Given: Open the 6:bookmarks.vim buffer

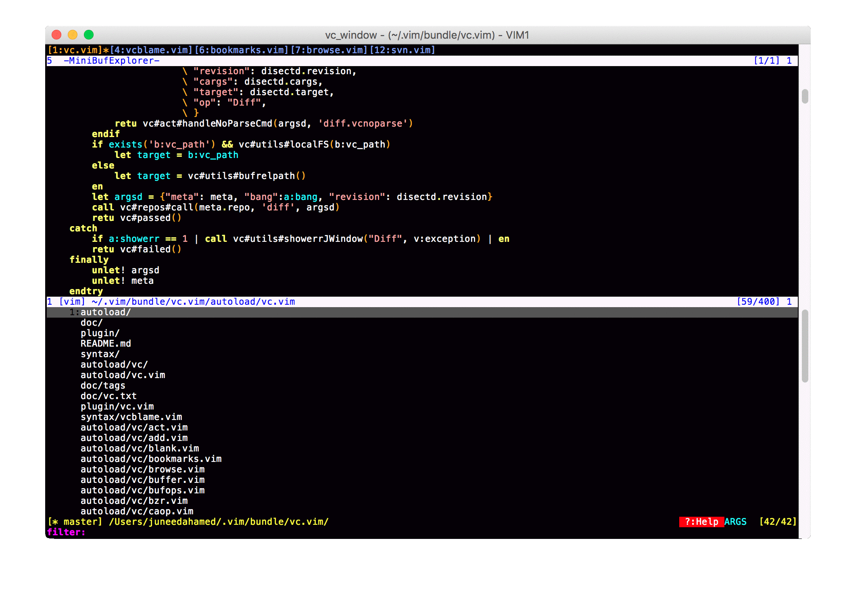Looking at the screenshot, I should [x=240, y=50].
